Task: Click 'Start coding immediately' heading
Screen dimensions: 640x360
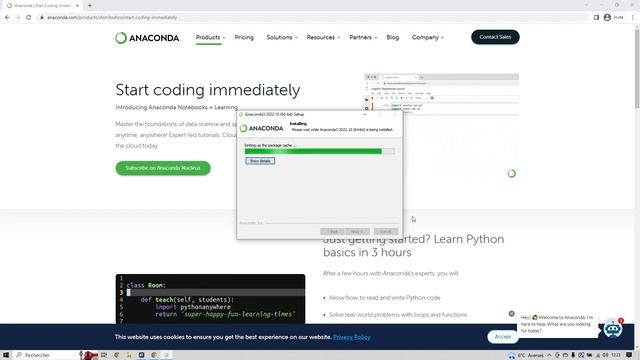Action: click(208, 90)
